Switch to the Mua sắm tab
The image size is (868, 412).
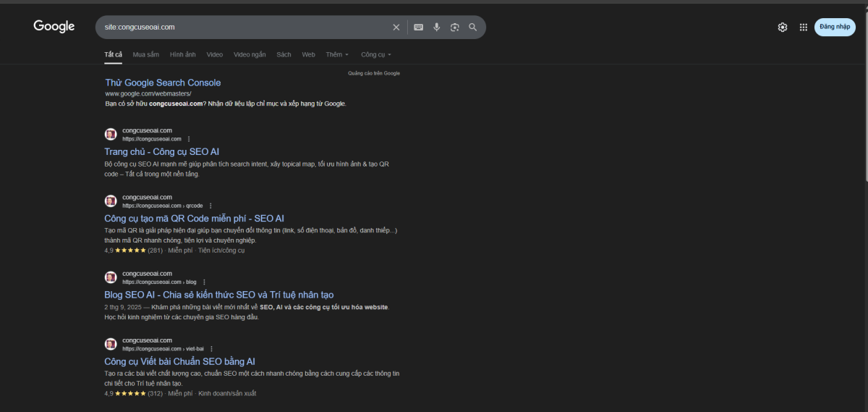click(145, 54)
